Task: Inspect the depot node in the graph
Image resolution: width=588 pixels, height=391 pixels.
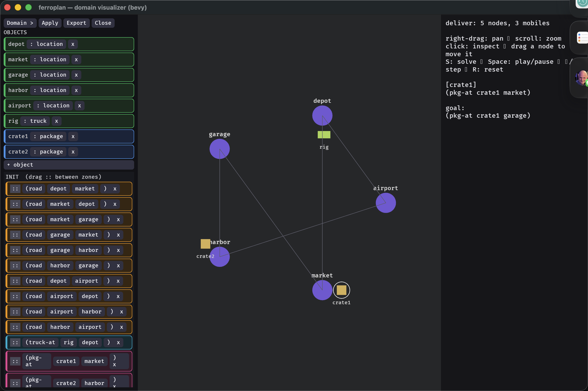Action: (322, 116)
